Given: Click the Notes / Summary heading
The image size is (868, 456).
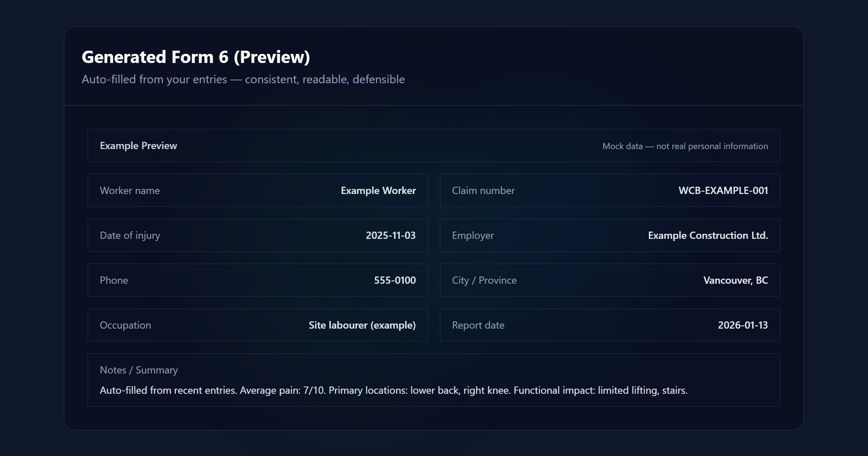Looking at the screenshot, I should click(139, 370).
